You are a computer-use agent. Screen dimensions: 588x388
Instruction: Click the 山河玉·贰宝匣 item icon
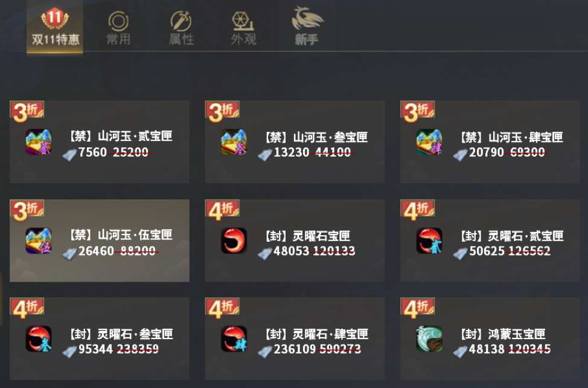(39, 142)
